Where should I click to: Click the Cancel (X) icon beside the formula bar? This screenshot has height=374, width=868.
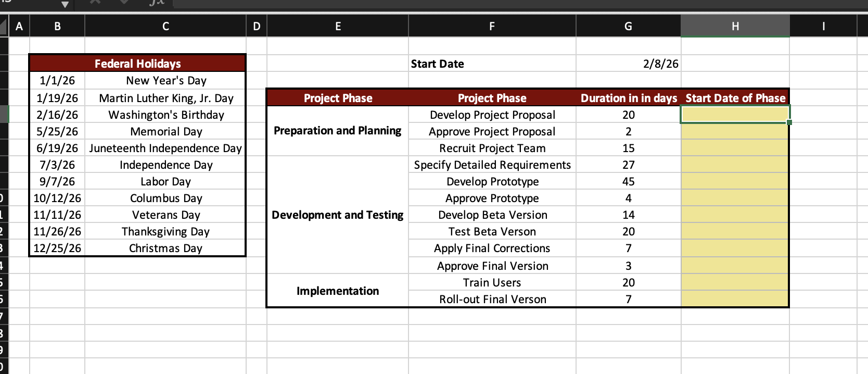tap(94, 3)
